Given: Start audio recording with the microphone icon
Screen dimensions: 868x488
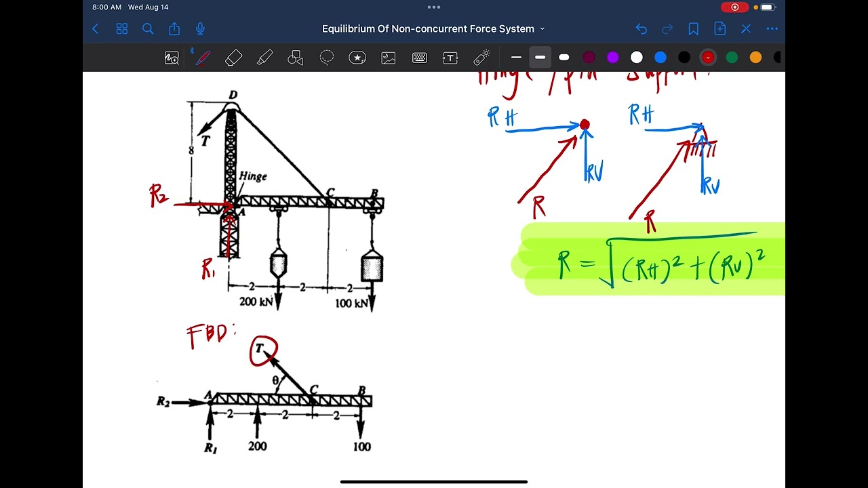Looking at the screenshot, I should pos(200,28).
